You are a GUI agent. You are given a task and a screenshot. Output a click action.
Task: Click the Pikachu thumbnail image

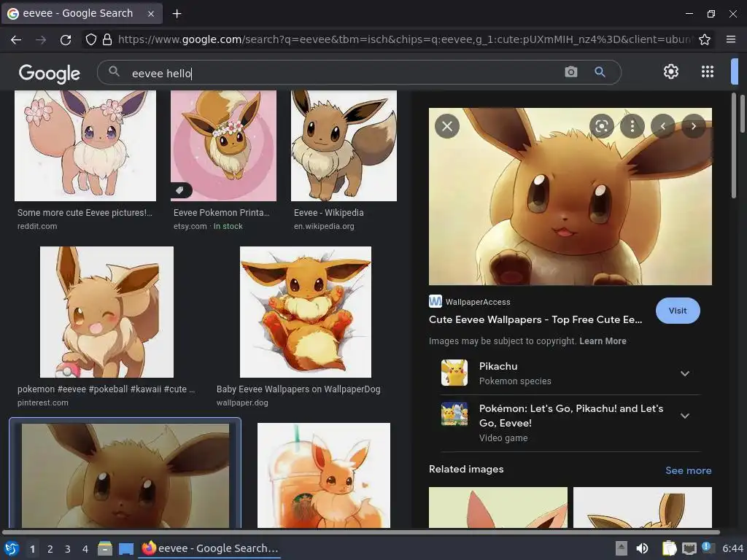click(x=454, y=373)
